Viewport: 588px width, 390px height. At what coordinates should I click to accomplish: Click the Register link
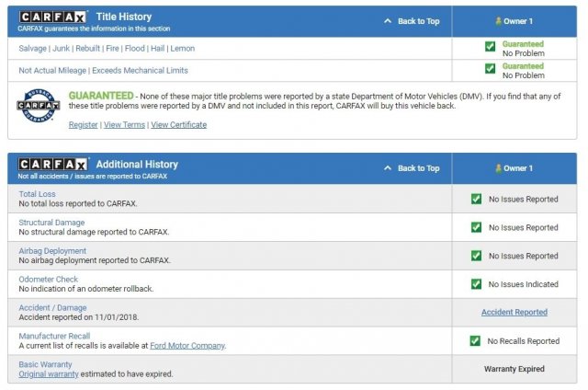point(83,125)
